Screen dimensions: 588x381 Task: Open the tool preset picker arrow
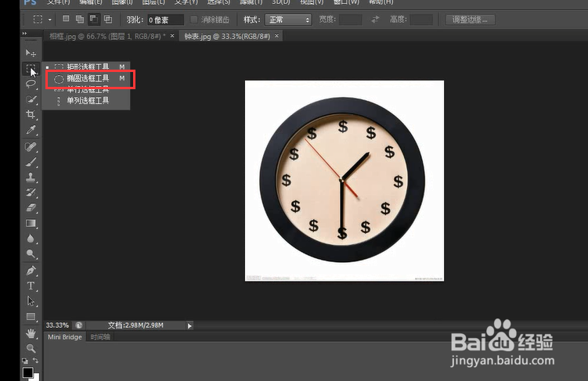[x=49, y=20]
